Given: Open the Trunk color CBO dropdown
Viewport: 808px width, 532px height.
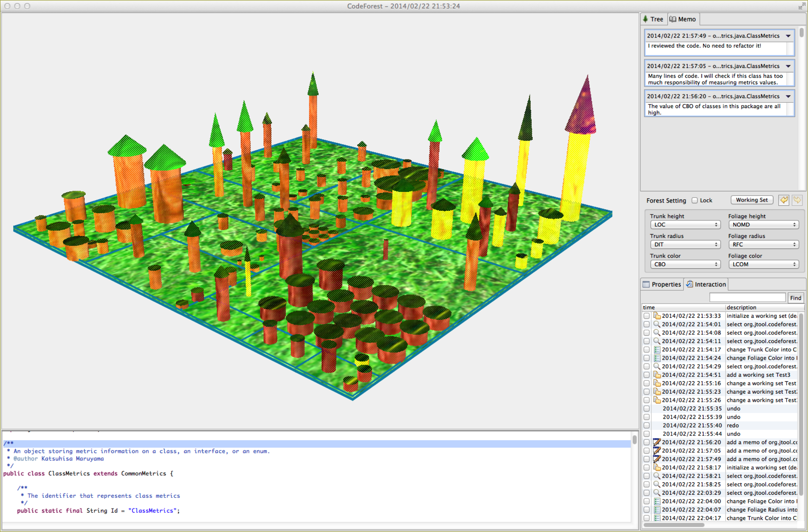Looking at the screenshot, I should (685, 264).
